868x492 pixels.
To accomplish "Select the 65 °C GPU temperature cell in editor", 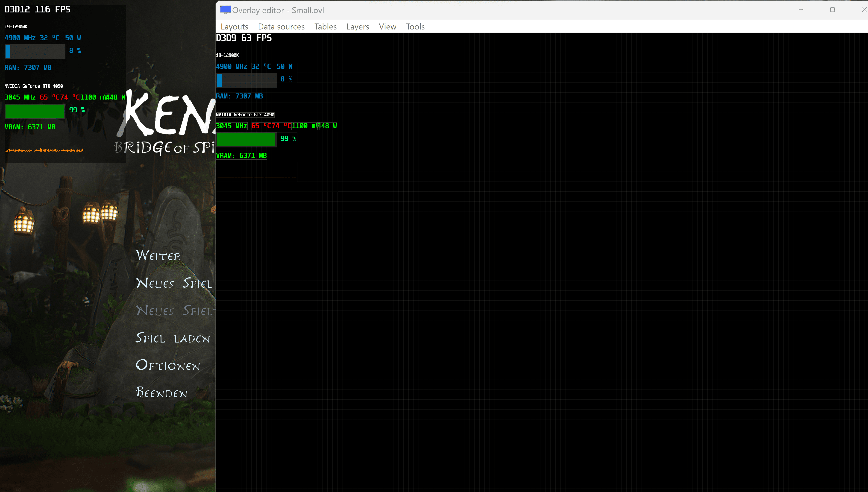I will point(261,126).
